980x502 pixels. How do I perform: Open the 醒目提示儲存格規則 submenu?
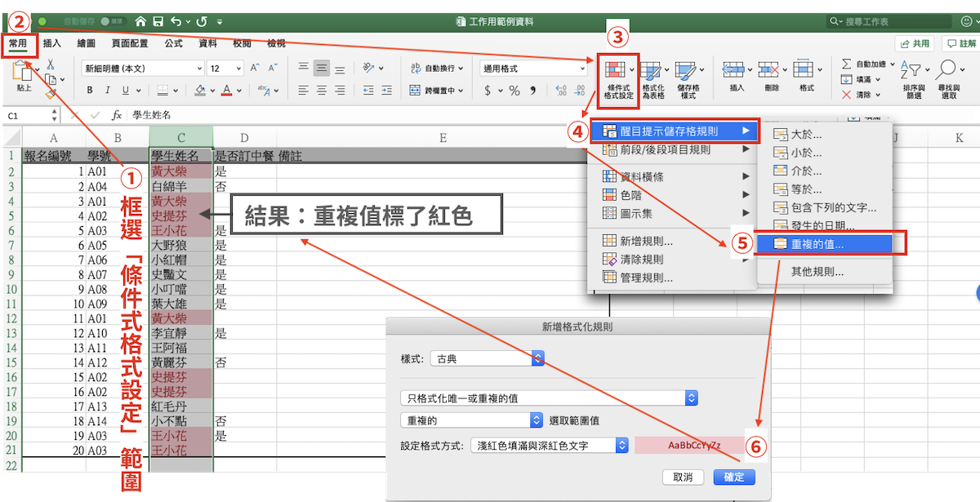676,131
